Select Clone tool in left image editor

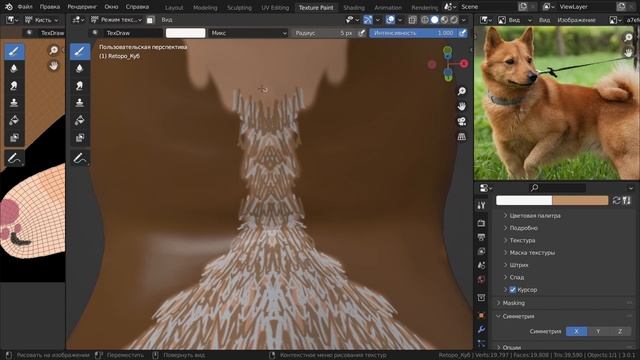pyautogui.click(x=14, y=102)
